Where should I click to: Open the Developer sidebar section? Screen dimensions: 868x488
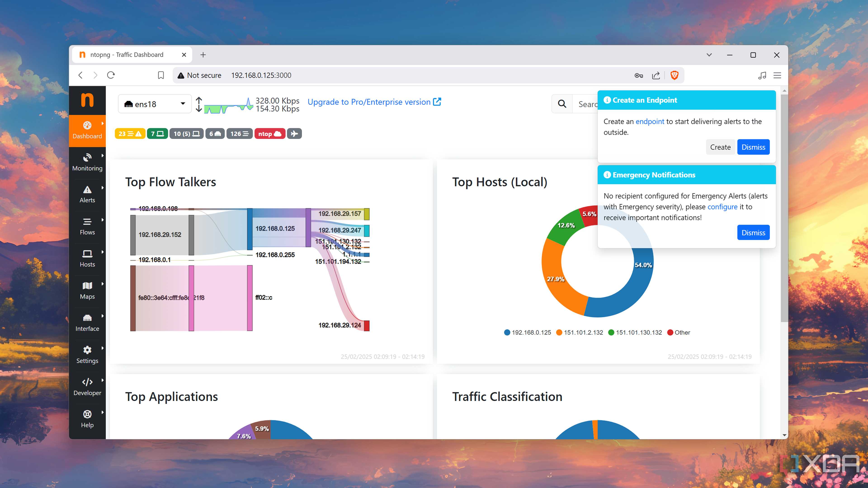[x=87, y=387]
